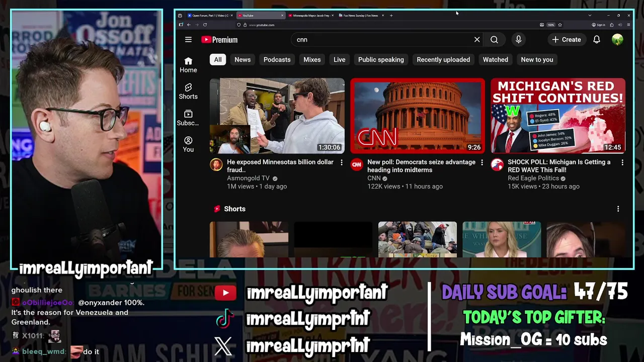
Task: Open the Short showing the crowd scene
Action: pyautogui.click(x=418, y=239)
